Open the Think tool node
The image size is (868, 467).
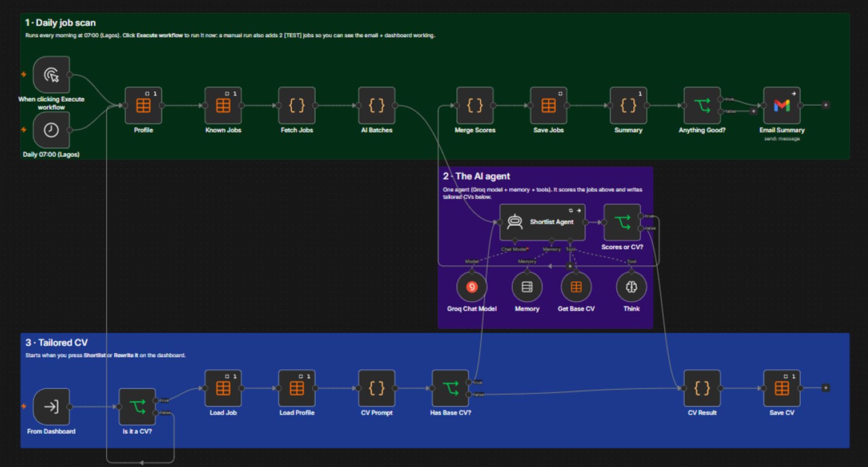(632, 287)
